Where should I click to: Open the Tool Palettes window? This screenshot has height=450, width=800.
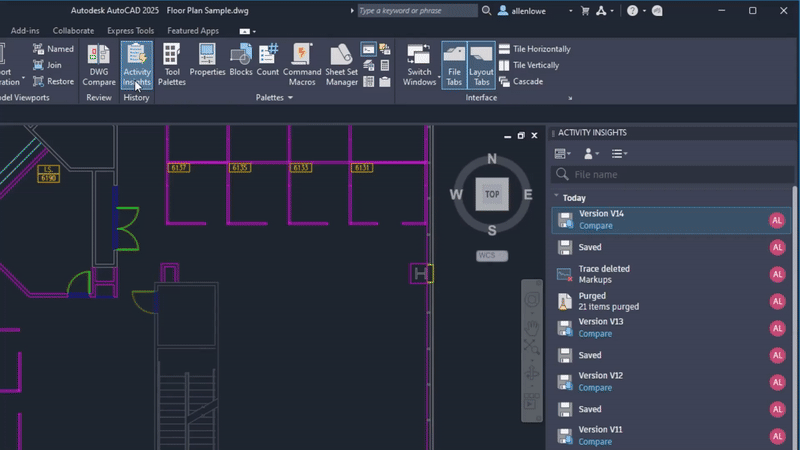171,65
